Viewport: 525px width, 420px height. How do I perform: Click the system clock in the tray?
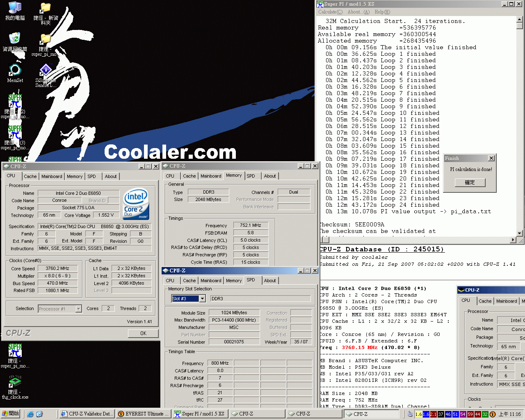[x=510, y=414]
